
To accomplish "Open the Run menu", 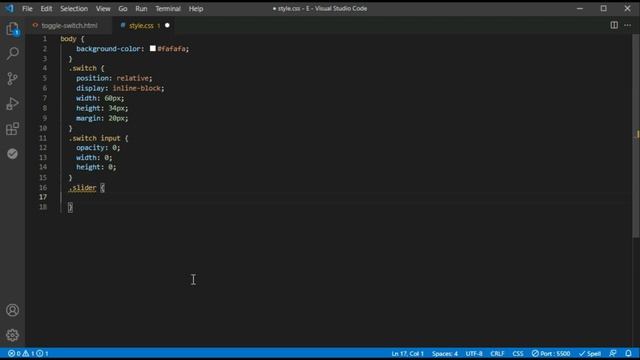I will [x=141, y=9].
